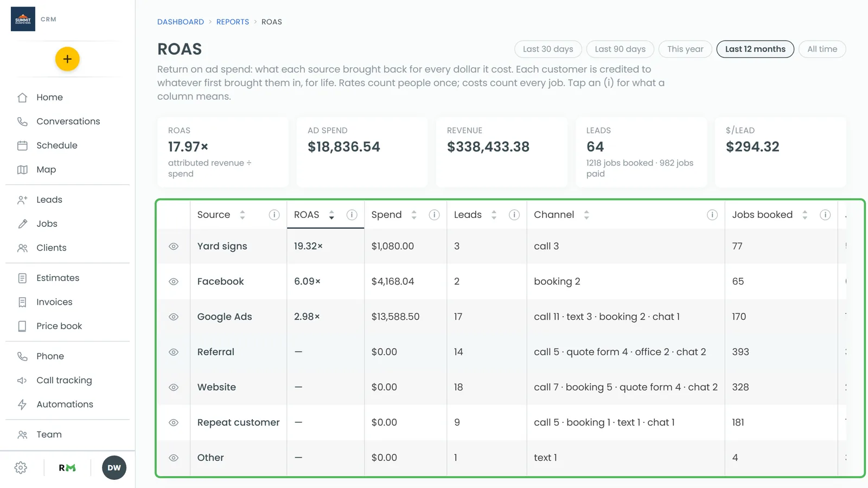Open the Summit company logo

coord(23,19)
